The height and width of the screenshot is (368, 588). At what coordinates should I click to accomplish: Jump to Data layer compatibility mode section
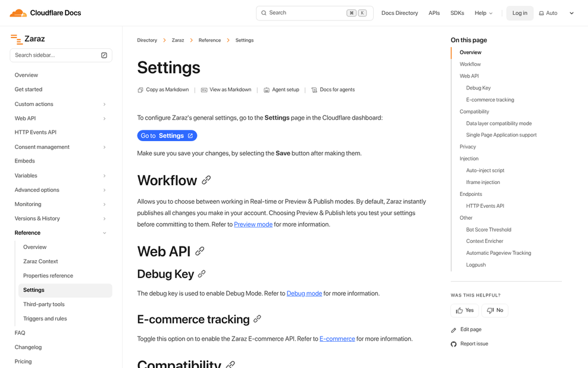pos(499,123)
